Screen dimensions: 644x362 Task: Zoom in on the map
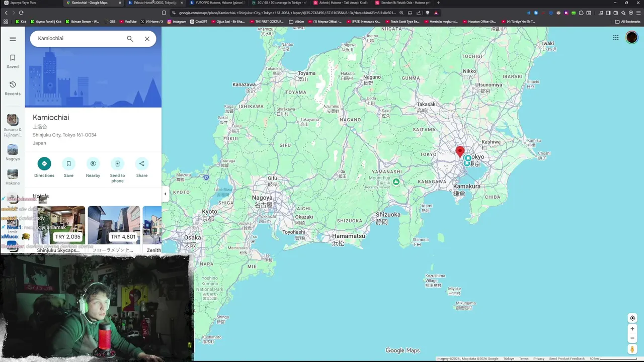(632, 329)
